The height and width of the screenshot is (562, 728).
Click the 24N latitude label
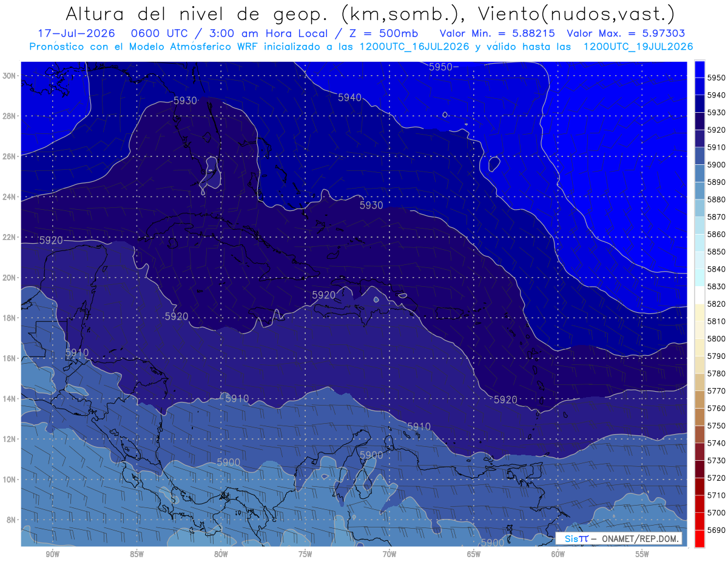(10, 197)
